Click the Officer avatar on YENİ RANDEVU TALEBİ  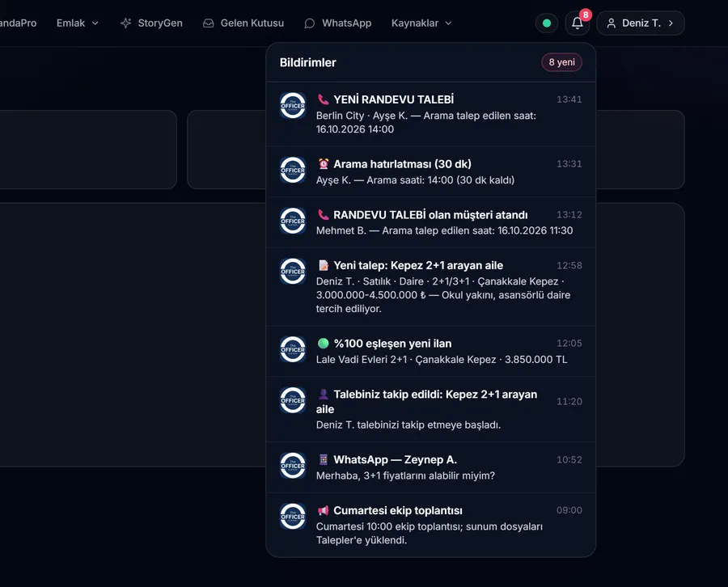pyautogui.click(x=293, y=105)
